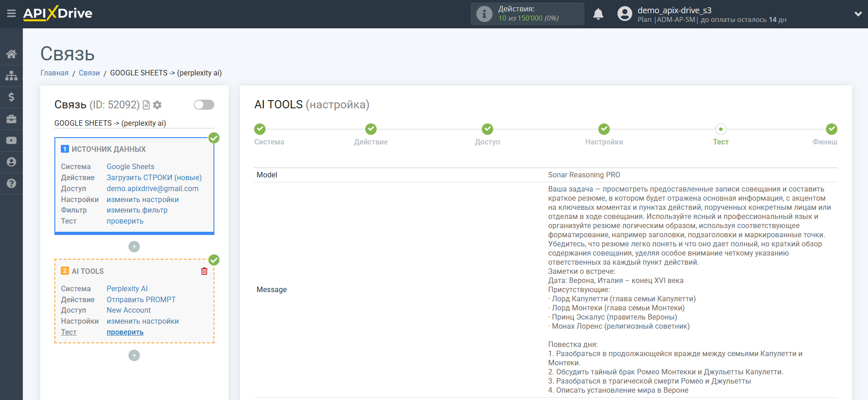Open the New Account access link
This screenshot has height=400, width=868.
[x=128, y=310]
